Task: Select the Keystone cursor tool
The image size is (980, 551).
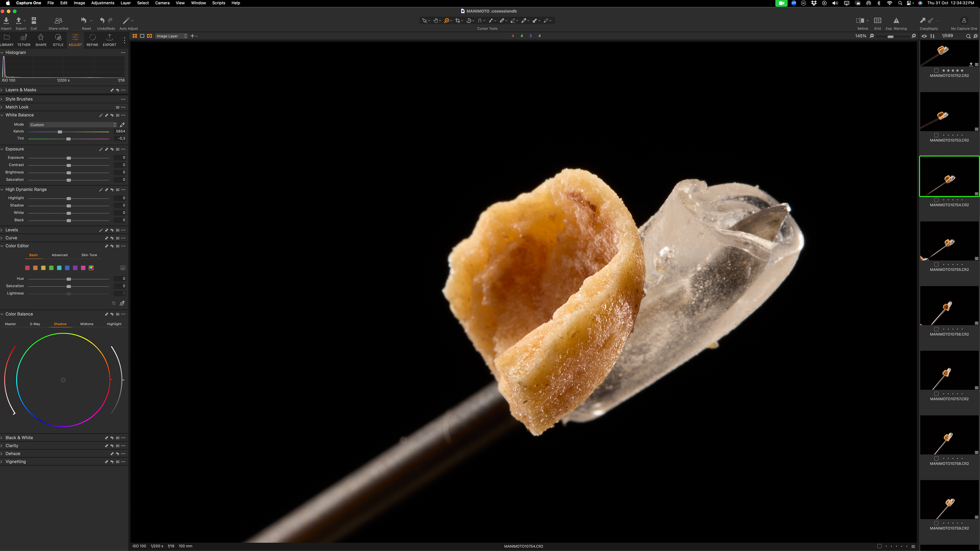Action: click(x=480, y=20)
